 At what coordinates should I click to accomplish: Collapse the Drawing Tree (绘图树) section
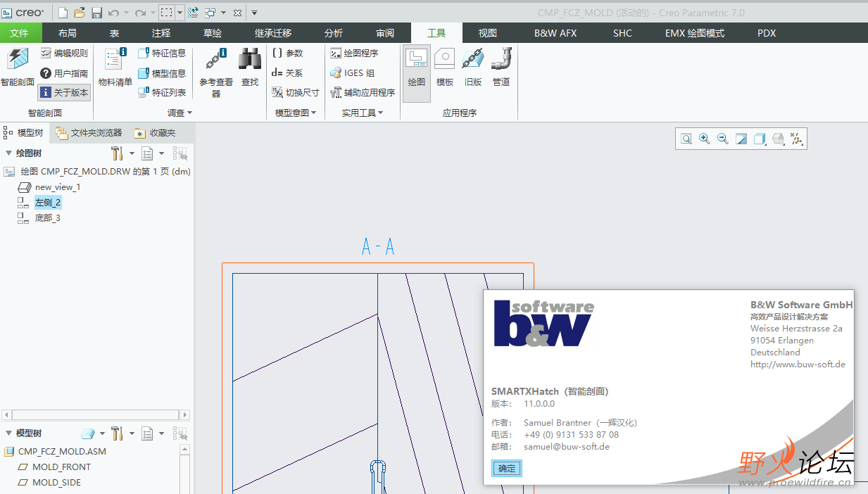pos(8,153)
